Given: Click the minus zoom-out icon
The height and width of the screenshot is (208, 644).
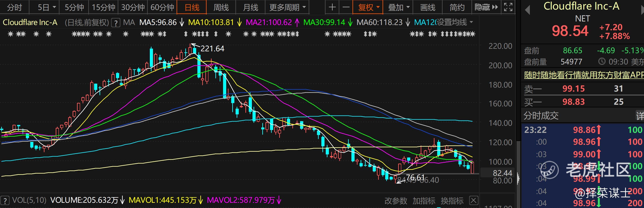Looking at the screenshot, I should [346, 7].
